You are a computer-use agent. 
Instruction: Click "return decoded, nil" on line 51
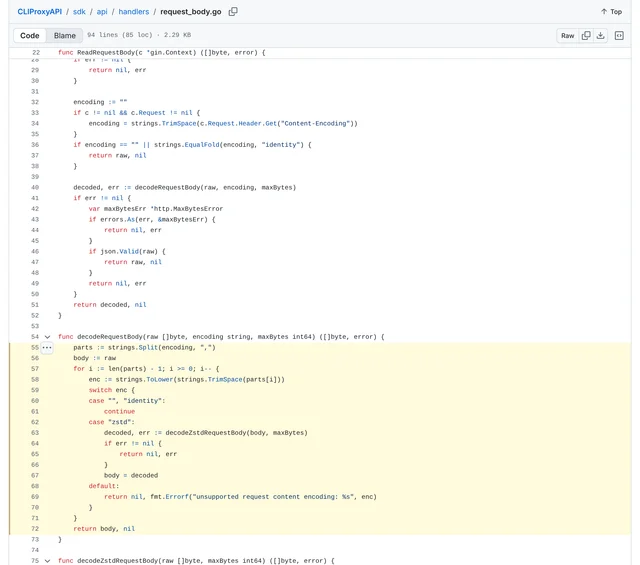point(110,305)
